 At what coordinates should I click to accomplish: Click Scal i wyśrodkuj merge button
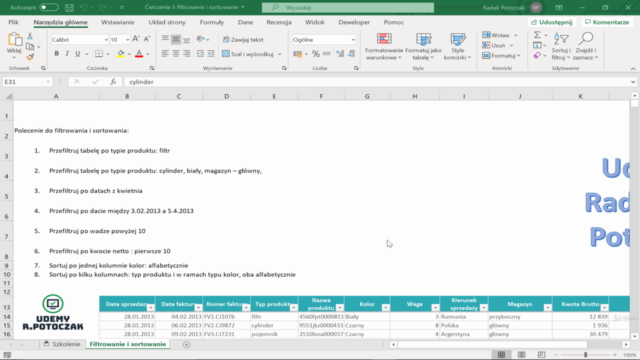click(x=248, y=54)
